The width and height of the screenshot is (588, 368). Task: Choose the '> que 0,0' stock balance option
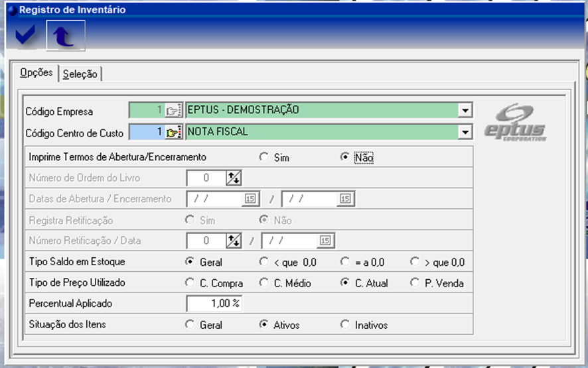pyautogui.click(x=415, y=262)
